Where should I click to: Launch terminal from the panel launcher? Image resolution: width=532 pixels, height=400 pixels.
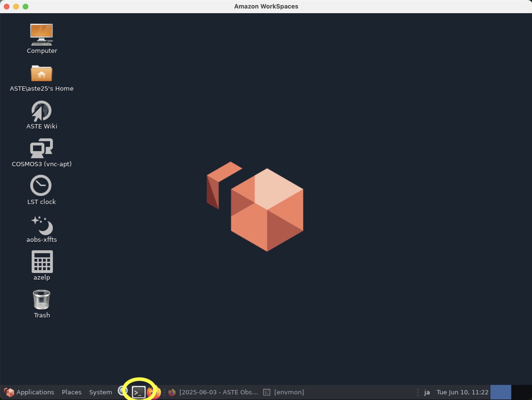[139, 392]
